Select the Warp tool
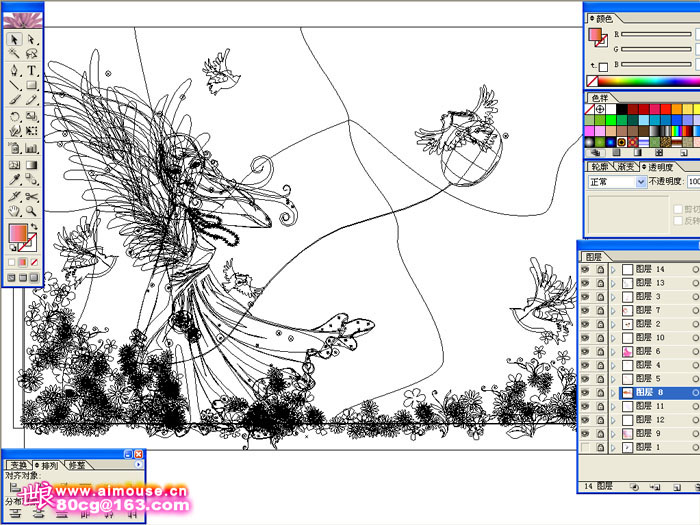The width and height of the screenshot is (700, 525). (14, 131)
